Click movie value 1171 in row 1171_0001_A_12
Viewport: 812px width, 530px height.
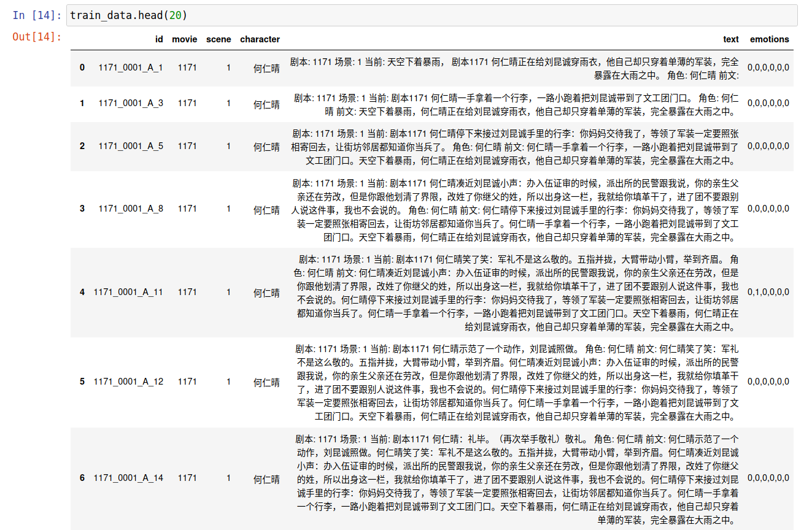187,382
